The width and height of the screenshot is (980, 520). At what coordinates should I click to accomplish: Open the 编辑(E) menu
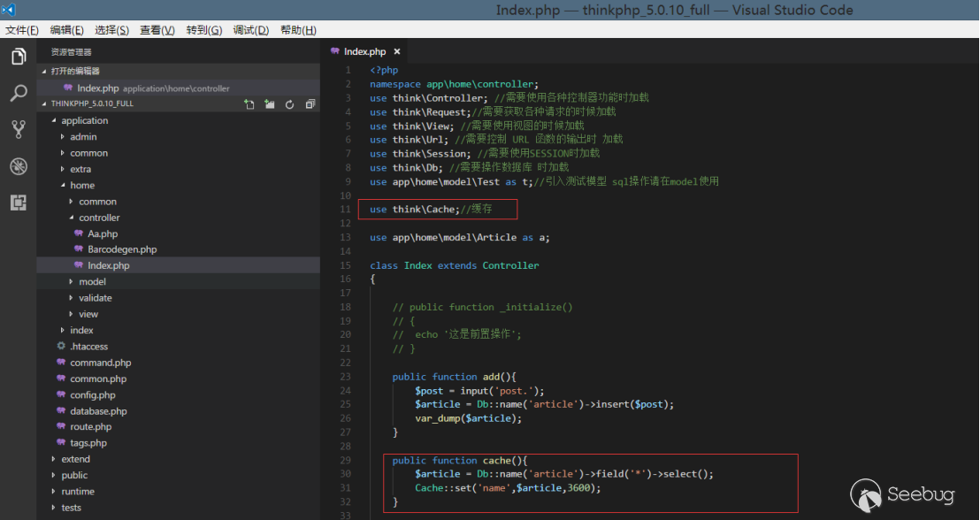[67, 30]
